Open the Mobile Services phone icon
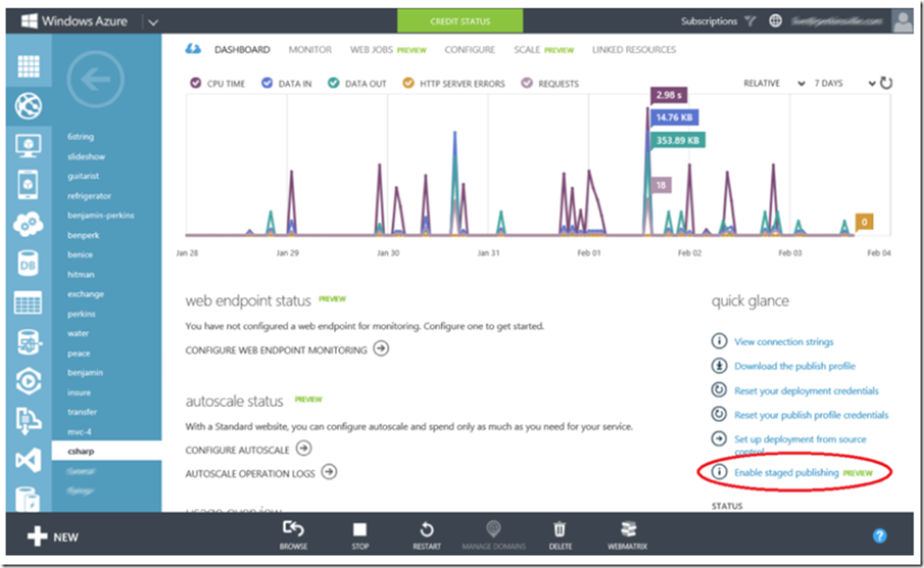The height and width of the screenshot is (568, 924). pos(29,184)
